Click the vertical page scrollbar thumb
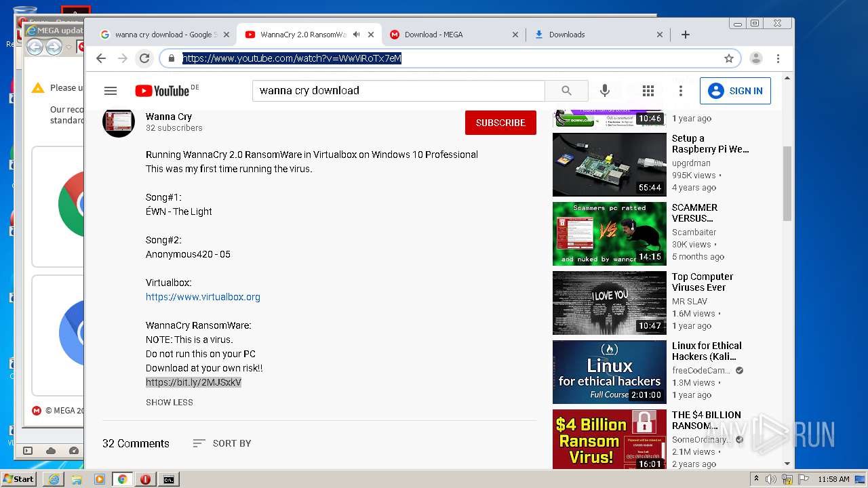The width and height of the screenshot is (868, 488). pyautogui.click(x=787, y=183)
